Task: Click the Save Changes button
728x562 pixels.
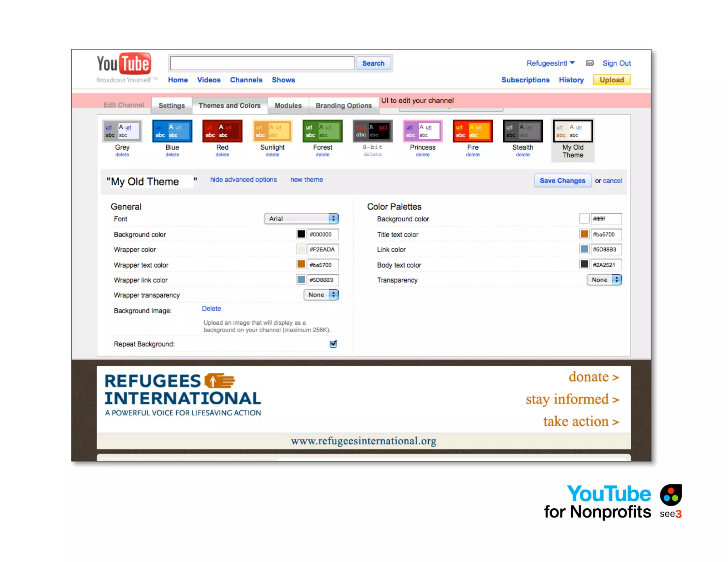Action: pos(562,180)
